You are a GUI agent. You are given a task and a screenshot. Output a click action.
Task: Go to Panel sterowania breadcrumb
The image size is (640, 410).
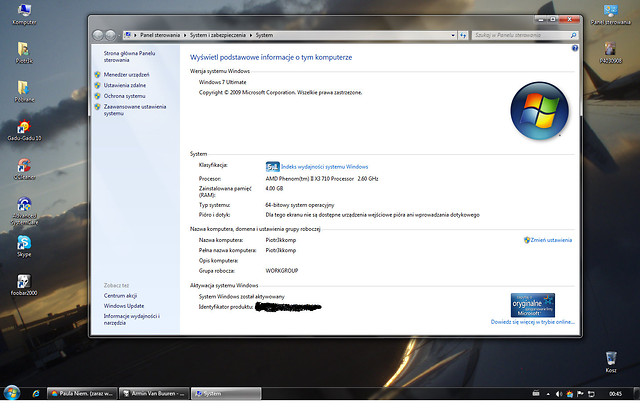pos(160,35)
